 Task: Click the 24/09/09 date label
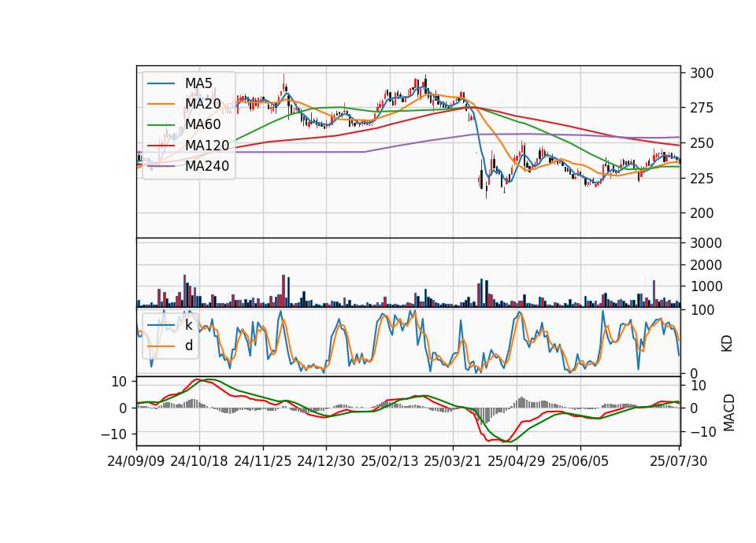click(136, 461)
